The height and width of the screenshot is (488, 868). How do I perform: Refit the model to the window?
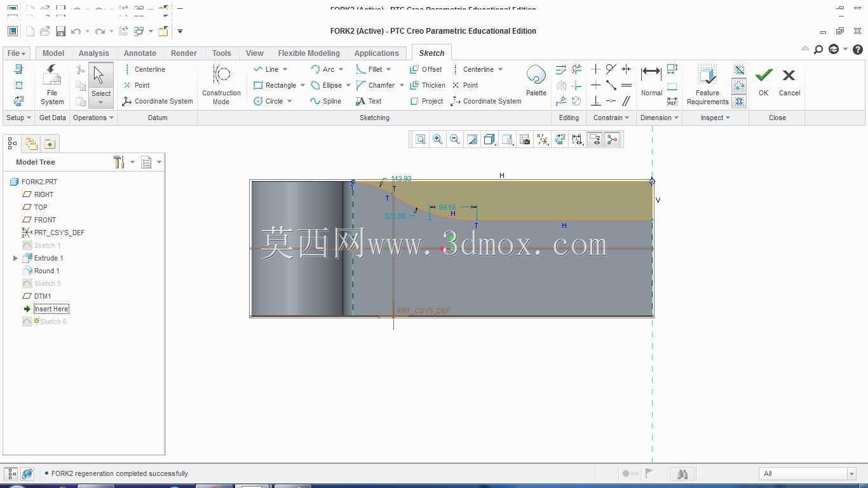421,140
